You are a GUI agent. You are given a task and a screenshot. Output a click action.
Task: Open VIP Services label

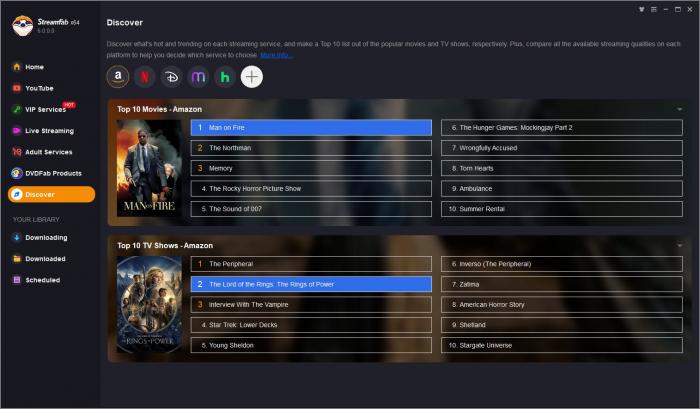coord(46,109)
